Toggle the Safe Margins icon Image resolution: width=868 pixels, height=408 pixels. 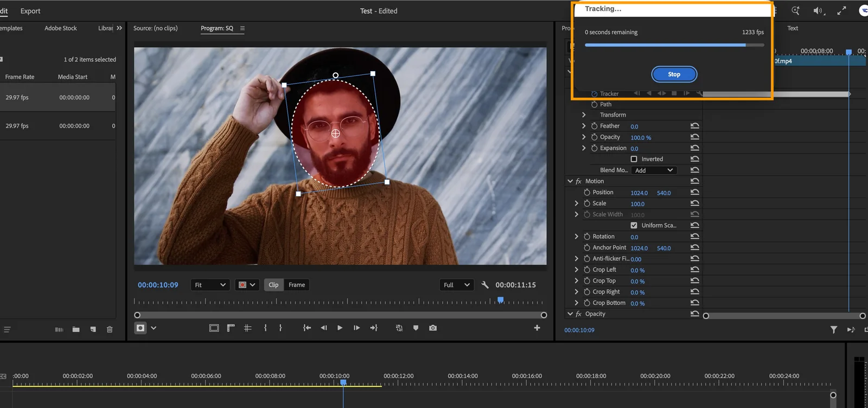coord(214,328)
